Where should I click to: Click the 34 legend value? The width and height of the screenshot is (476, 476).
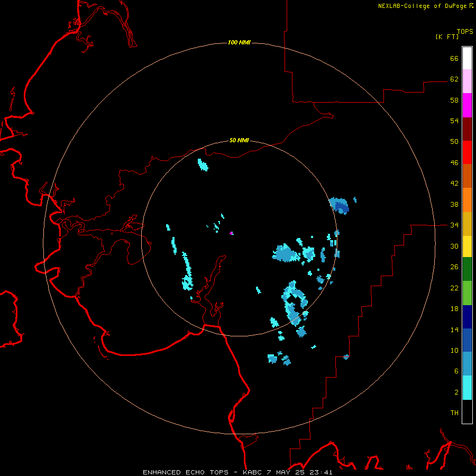coord(454,225)
